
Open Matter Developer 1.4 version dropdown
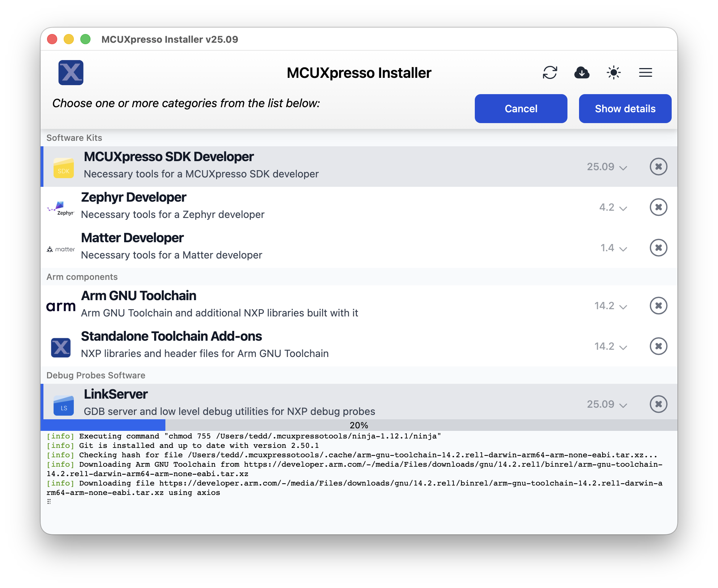(614, 248)
